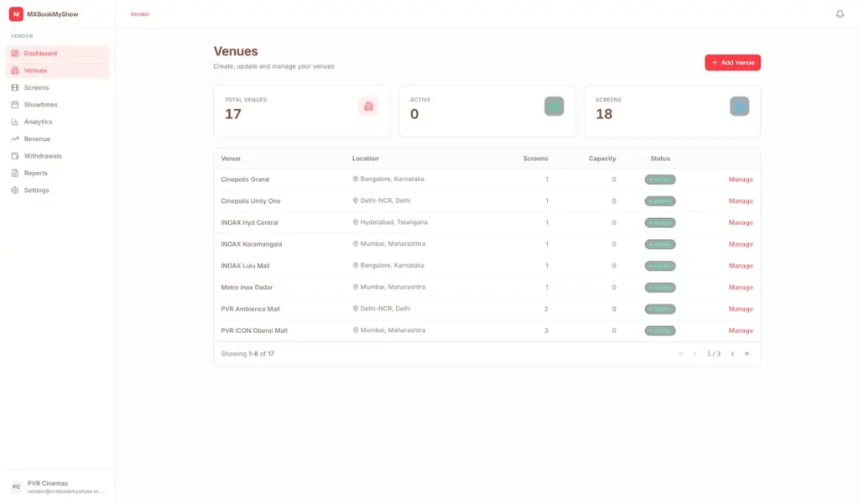
Task: Click the Total Venues count 17
Action: [233, 114]
